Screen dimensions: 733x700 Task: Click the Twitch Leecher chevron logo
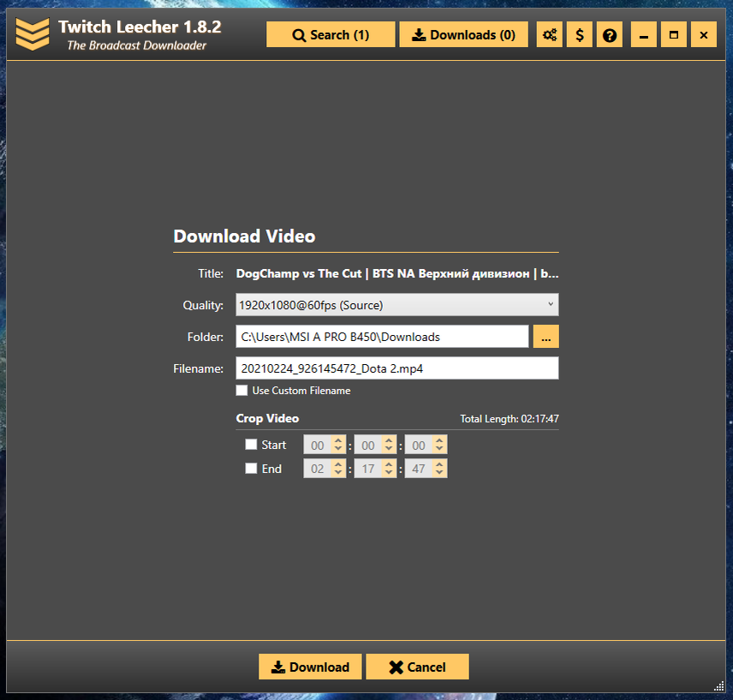point(32,34)
